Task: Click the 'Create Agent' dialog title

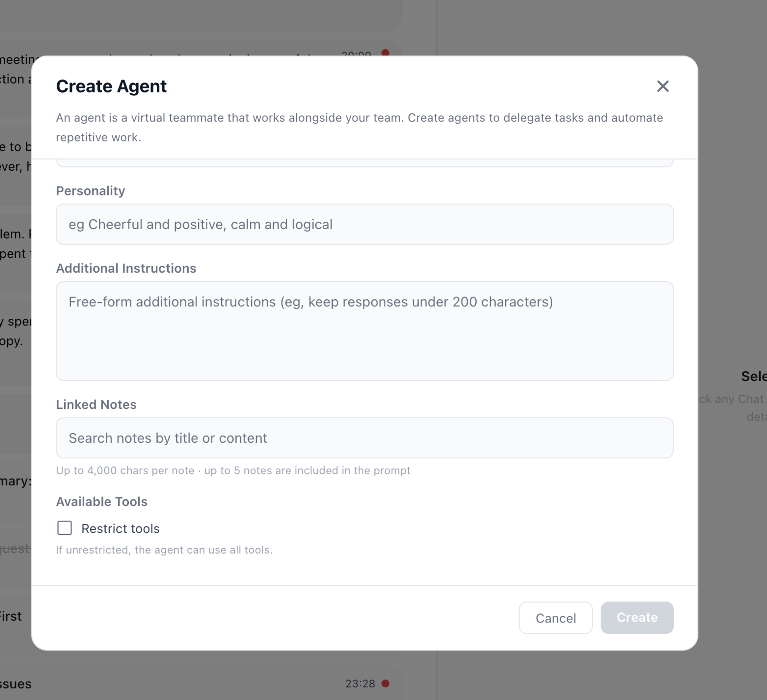Action: coord(111,86)
